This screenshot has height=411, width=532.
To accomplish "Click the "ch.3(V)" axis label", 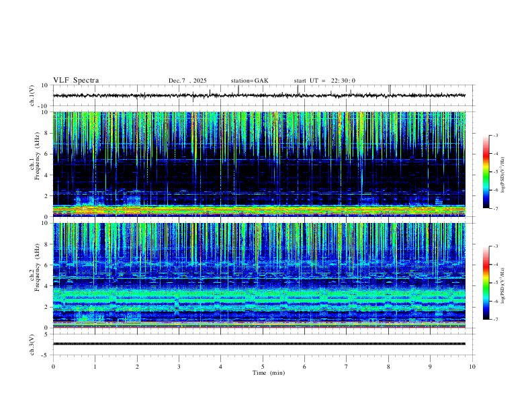I will [32, 345].
